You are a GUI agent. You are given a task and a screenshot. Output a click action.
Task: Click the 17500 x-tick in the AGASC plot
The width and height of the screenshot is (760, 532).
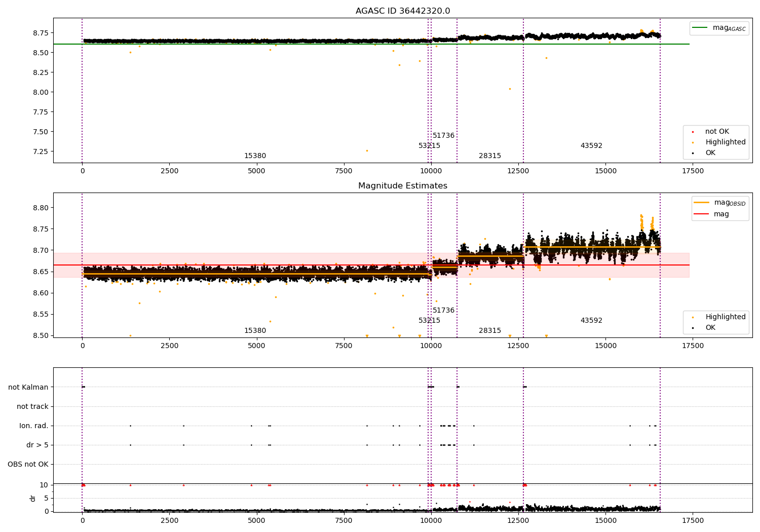click(x=693, y=171)
